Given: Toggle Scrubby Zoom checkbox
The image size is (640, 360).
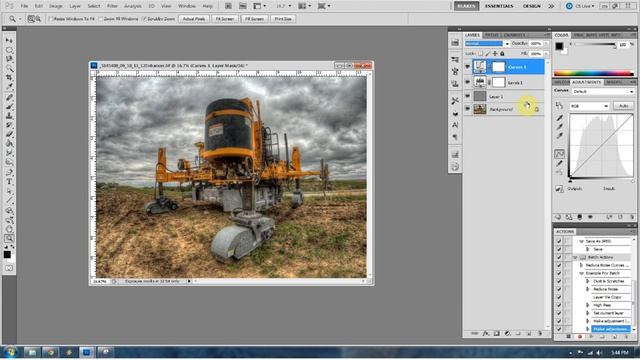Looking at the screenshot, I should 144,19.
